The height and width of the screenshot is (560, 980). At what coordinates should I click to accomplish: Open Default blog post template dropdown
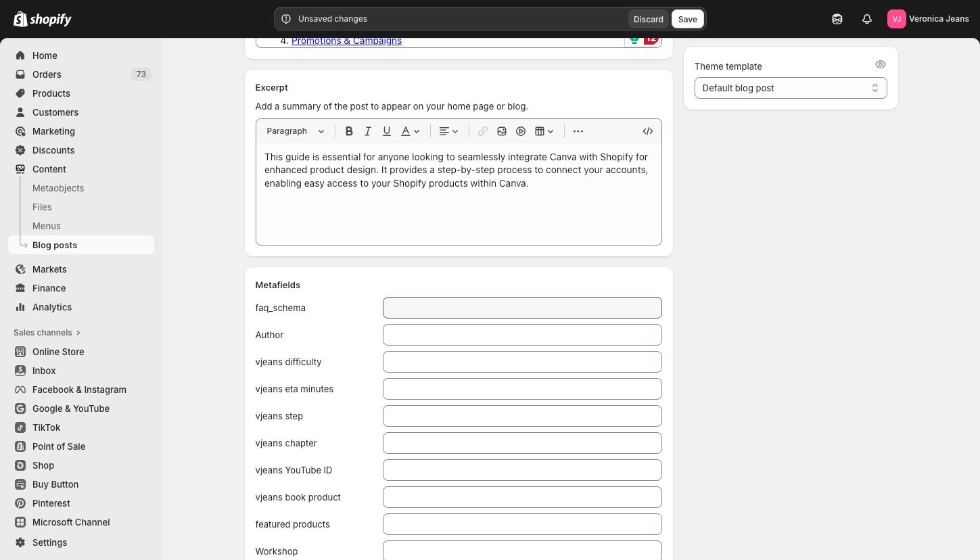click(791, 88)
